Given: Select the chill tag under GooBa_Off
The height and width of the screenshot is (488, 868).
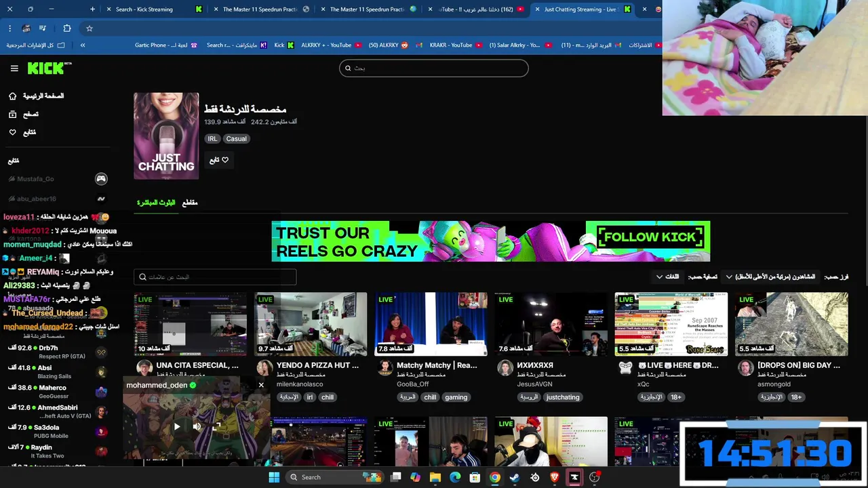Looking at the screenshot, I should [x=430, y=397].
